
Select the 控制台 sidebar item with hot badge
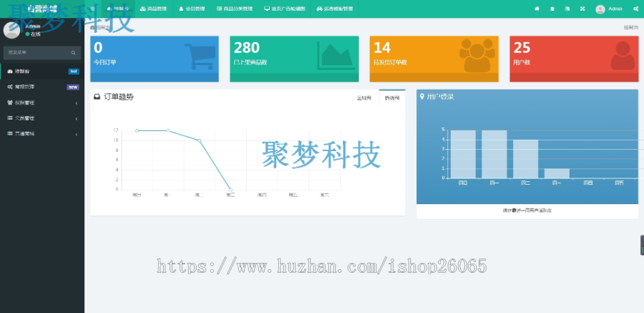coord(42,71)
